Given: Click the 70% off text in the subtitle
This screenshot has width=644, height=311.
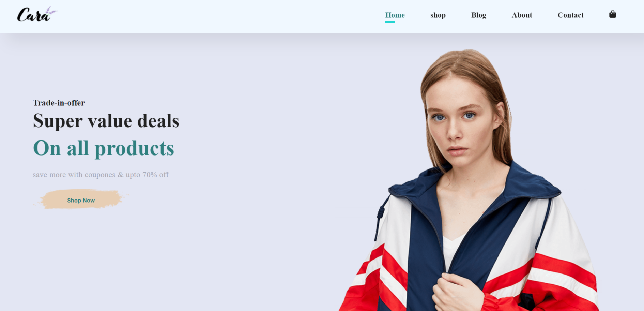Looking at the screenshot, I should coord(155,175).
